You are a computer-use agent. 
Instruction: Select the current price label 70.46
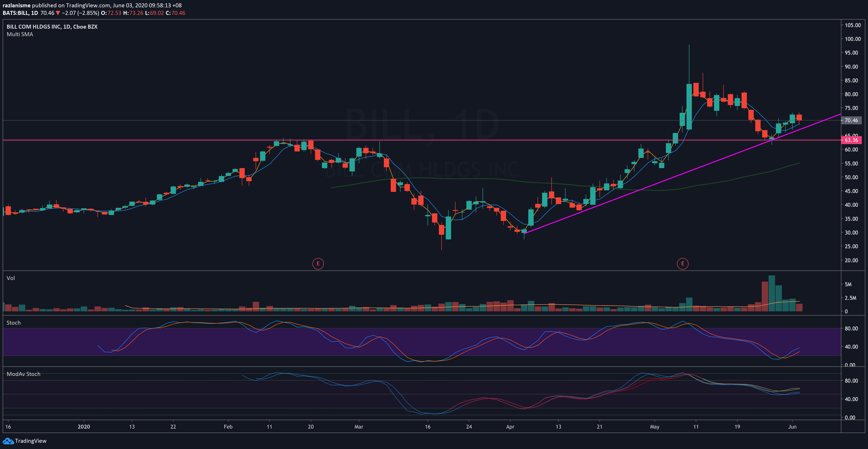pos(851,120)
